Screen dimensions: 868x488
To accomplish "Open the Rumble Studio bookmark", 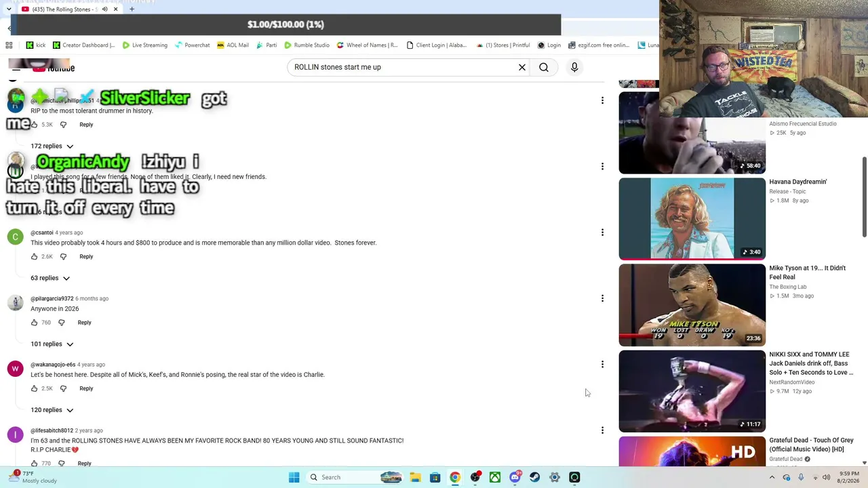I will 307,45.
